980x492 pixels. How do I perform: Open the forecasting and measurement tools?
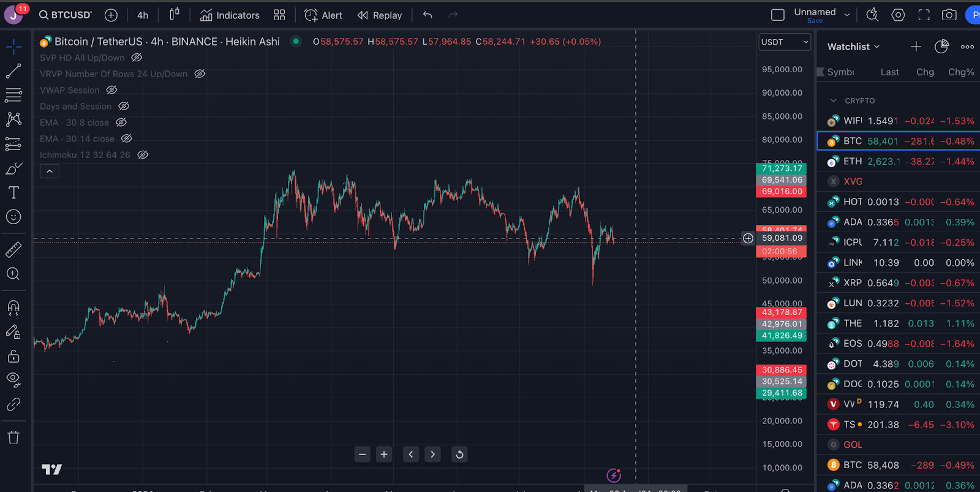[13, 144]
